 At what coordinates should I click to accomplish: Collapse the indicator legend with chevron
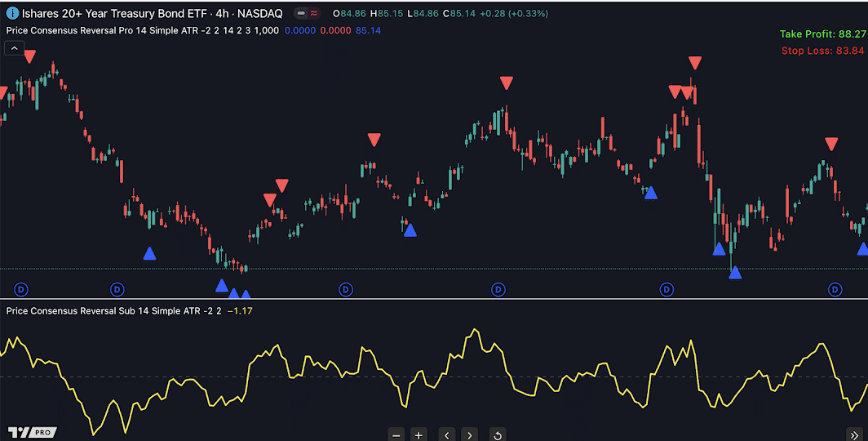[x=14, y=48]
